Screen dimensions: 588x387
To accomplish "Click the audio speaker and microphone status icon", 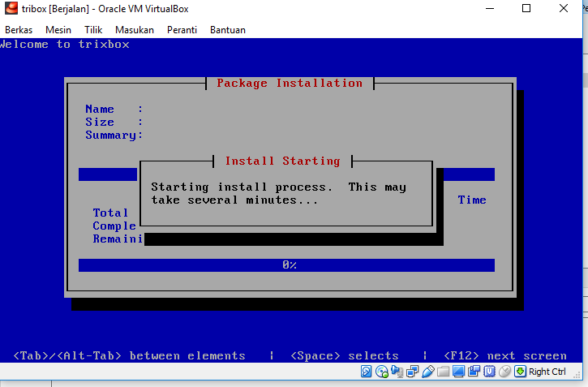I will pos(397,372).
